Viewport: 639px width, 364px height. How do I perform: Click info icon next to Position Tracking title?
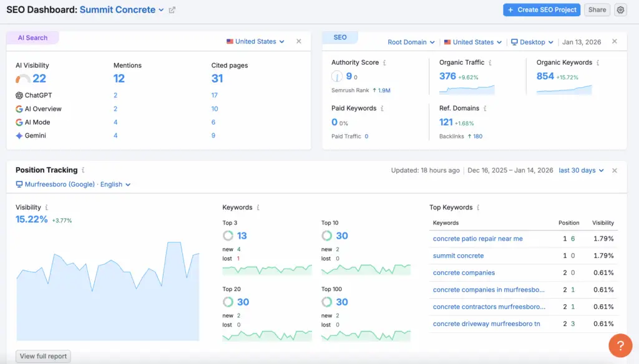coord(83,170)
